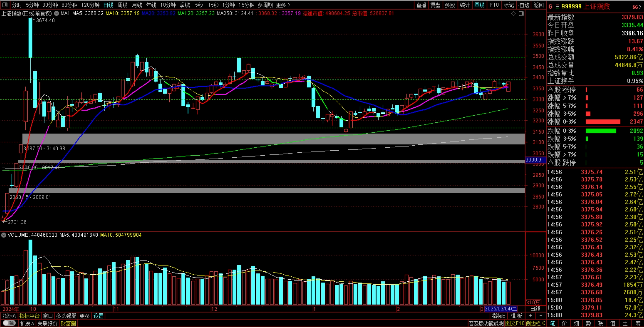Screen dimensions: 644x328
Task: Select 主 main-force tab in side panel
Action: [x=625, y=323]
